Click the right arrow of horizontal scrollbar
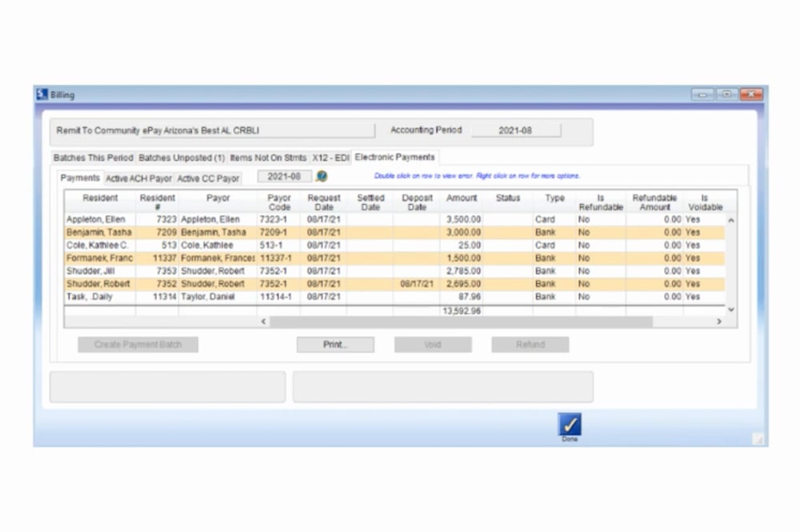 (719, 322)
